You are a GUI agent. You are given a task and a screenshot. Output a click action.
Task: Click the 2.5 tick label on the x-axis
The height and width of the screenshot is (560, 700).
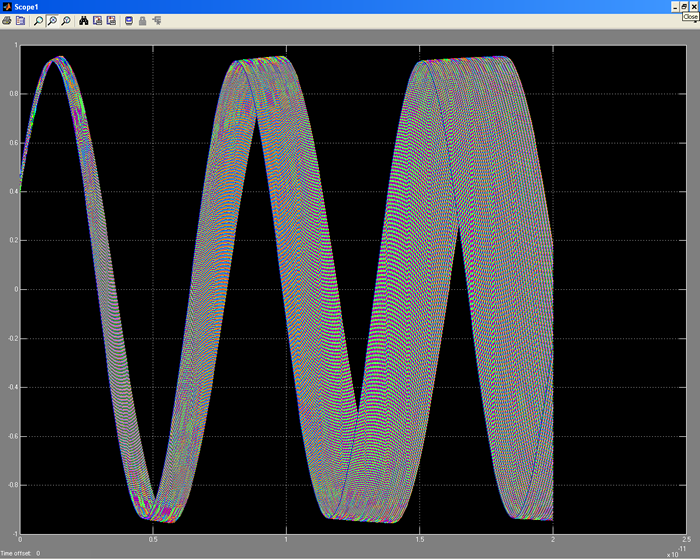click(x=684, y=540)
